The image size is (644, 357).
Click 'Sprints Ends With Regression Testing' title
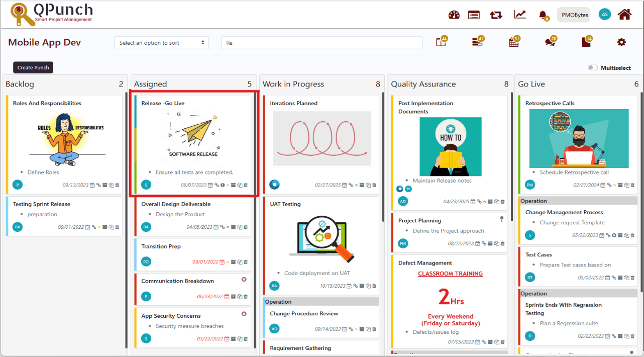564,309
